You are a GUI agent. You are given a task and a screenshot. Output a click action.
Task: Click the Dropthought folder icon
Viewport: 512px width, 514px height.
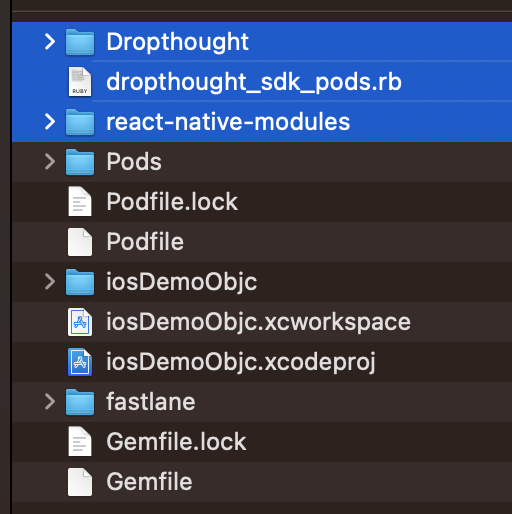(80, 42)
